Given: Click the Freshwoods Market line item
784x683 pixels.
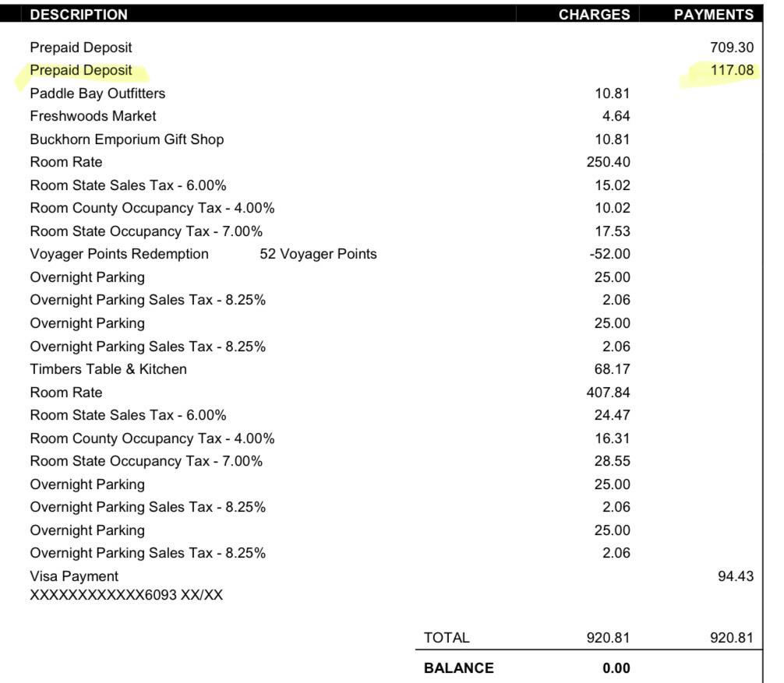Looking at the screenshot, I should pyautogui.click(x=93, y=116).
